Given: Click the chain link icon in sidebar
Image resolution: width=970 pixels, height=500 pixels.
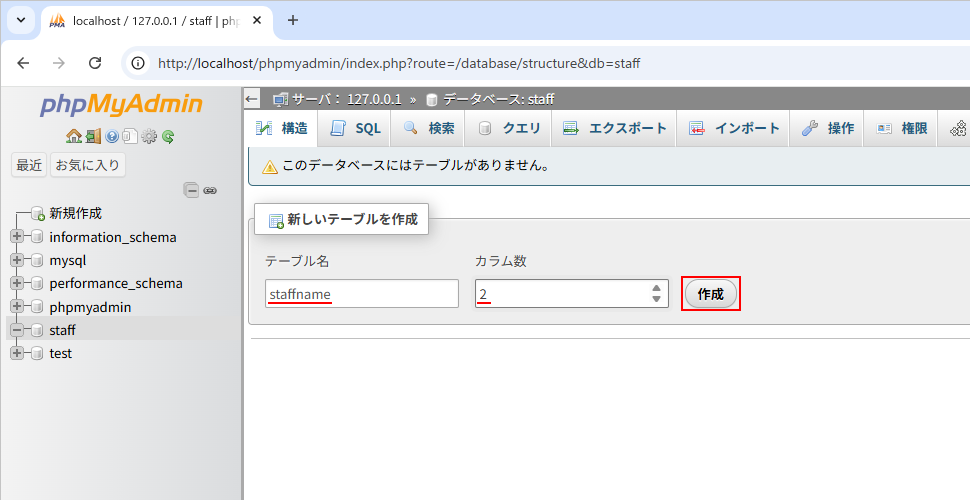Looking at the screenshot, I should click(x=210, y=190).
